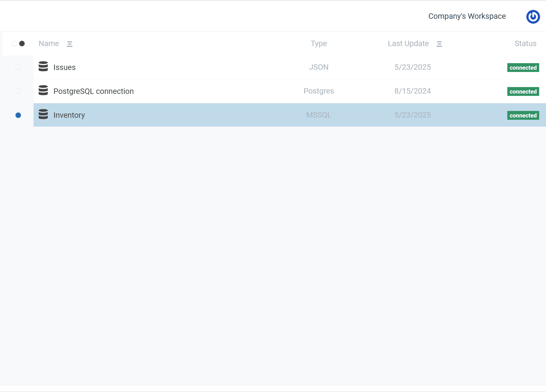Click the connected badge for Issues
The image size is (546, 392).
click(x=523, y=68)
